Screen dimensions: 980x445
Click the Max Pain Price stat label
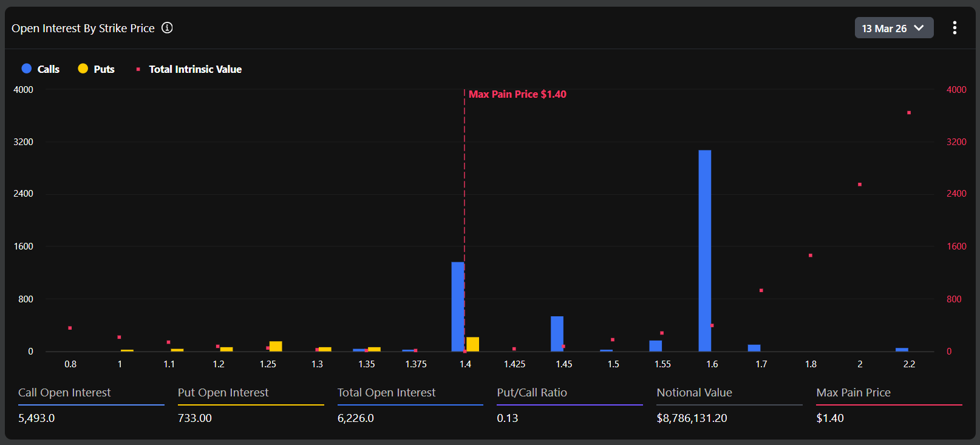point(853,393)
